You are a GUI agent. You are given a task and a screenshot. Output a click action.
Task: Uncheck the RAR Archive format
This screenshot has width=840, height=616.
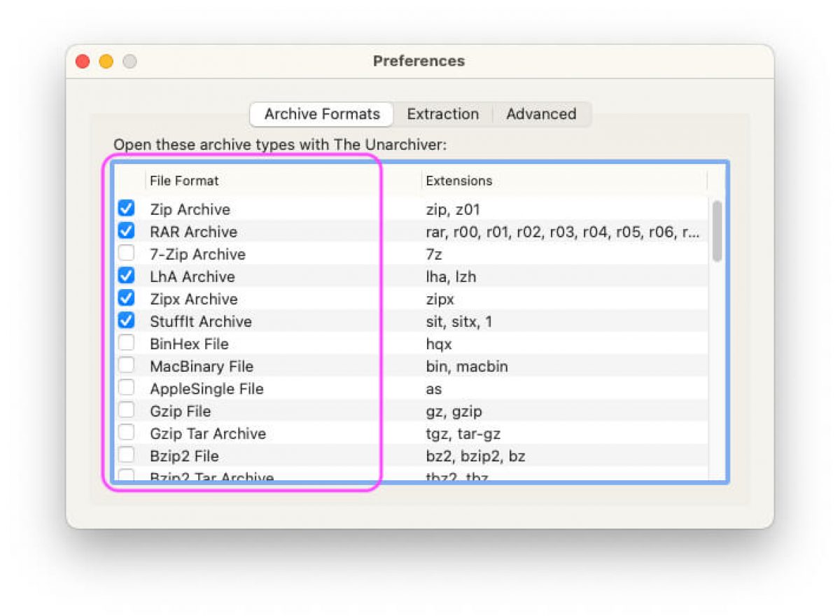tap(126, 231)
